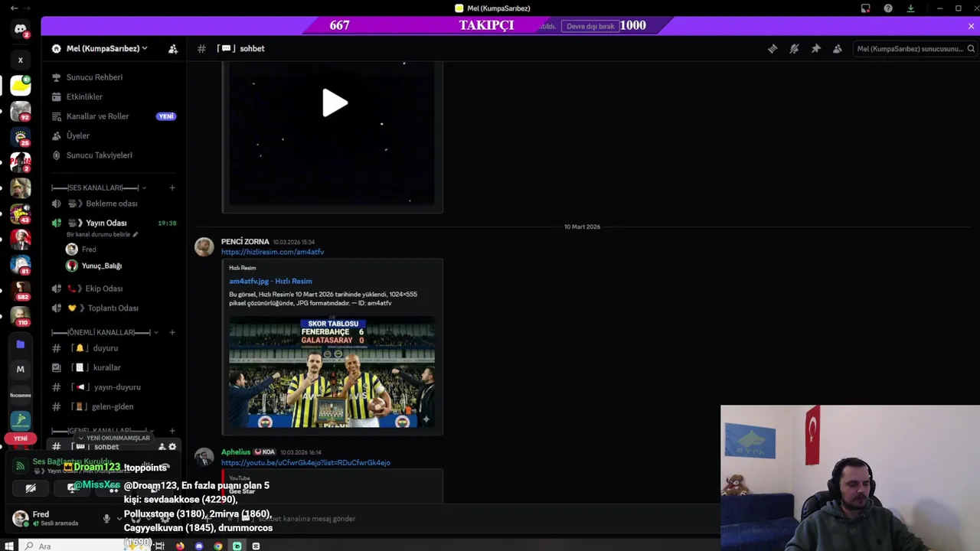Screen dimensions: 980x551
Task: Go back with the arrow in the title bar
Action: (x=14, y=8)
